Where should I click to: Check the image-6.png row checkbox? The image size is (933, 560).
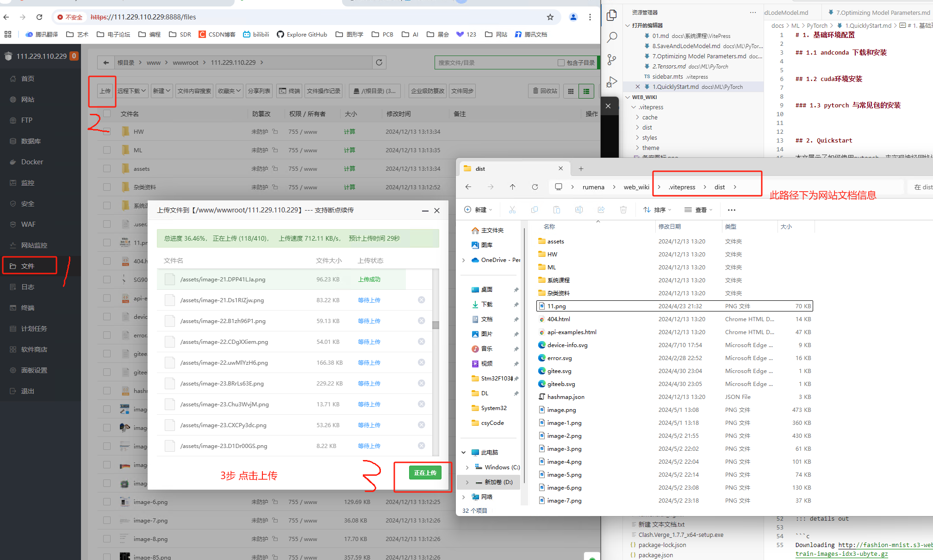[x=107, y=502]
